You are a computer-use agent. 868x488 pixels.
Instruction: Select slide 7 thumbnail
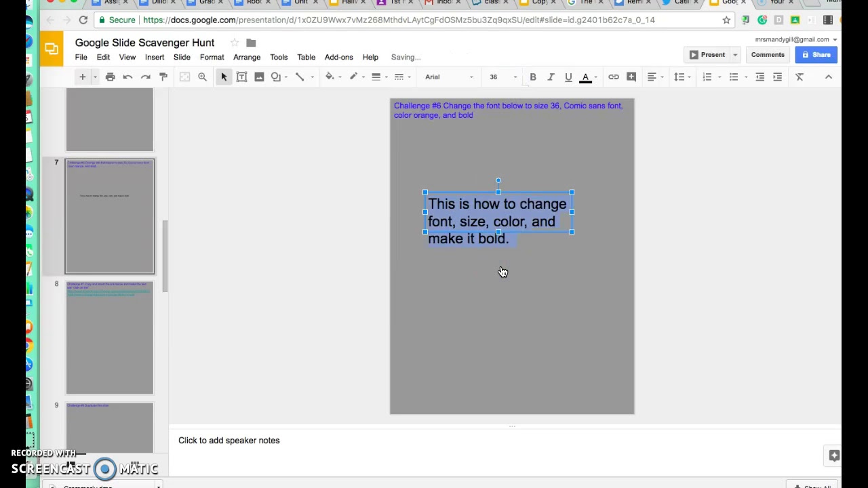(110, 216)
